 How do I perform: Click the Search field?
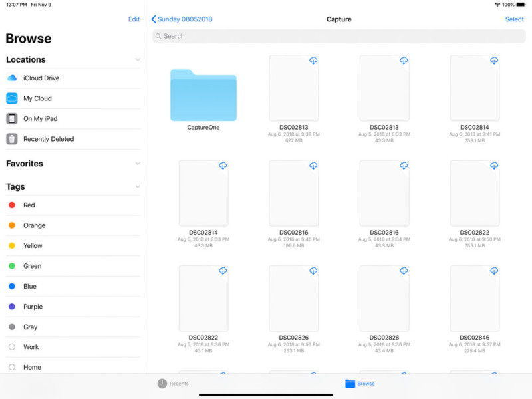[x=339, y=36]
